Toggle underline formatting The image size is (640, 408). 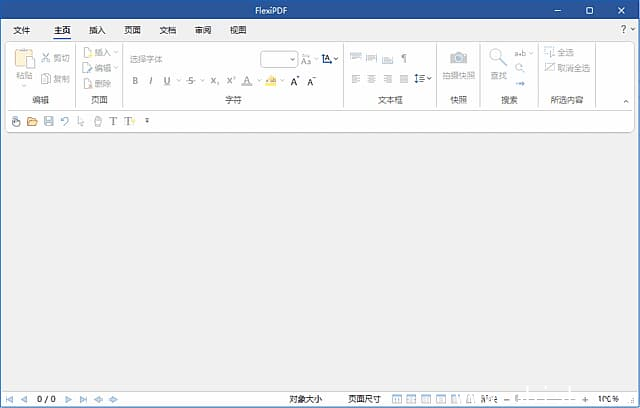coord(167,81)
